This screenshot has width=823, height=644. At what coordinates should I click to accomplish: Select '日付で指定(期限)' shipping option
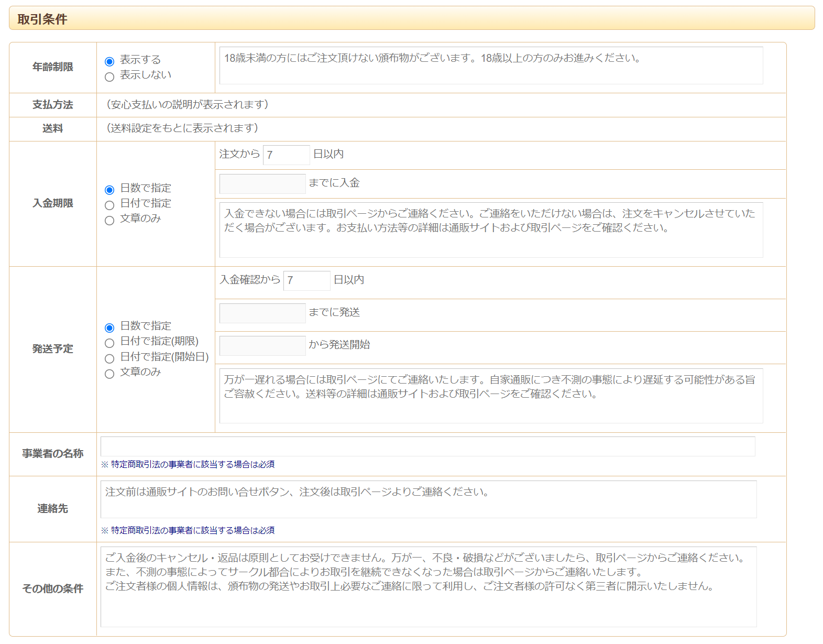109,343
